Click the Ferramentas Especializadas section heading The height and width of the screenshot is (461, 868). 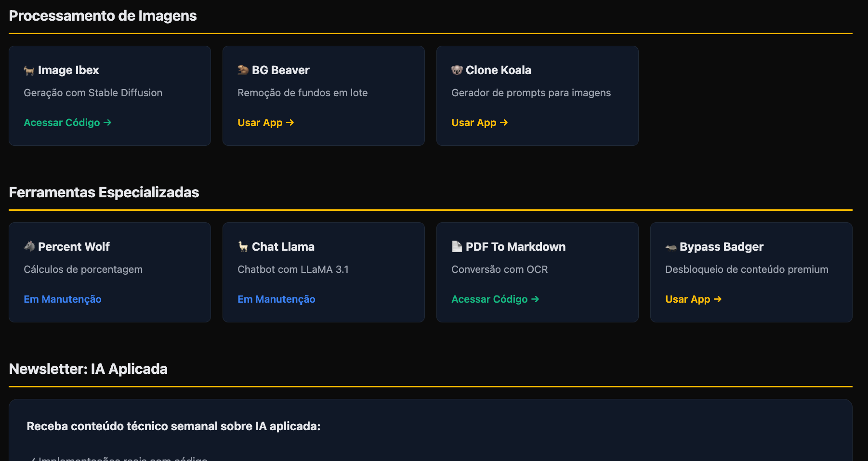104,192
